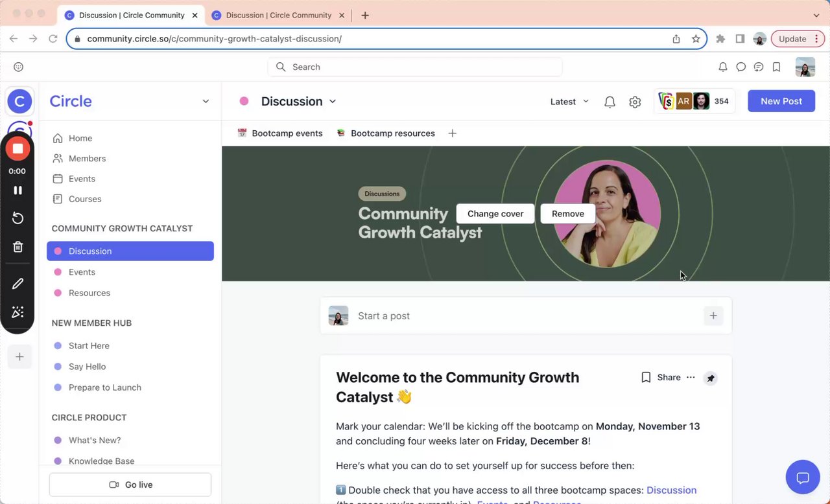The height and width of the screenshot is (504, 830).
Task: Select the pencil drawing tool
Action: pyautogui.click(x=18, y=284)
